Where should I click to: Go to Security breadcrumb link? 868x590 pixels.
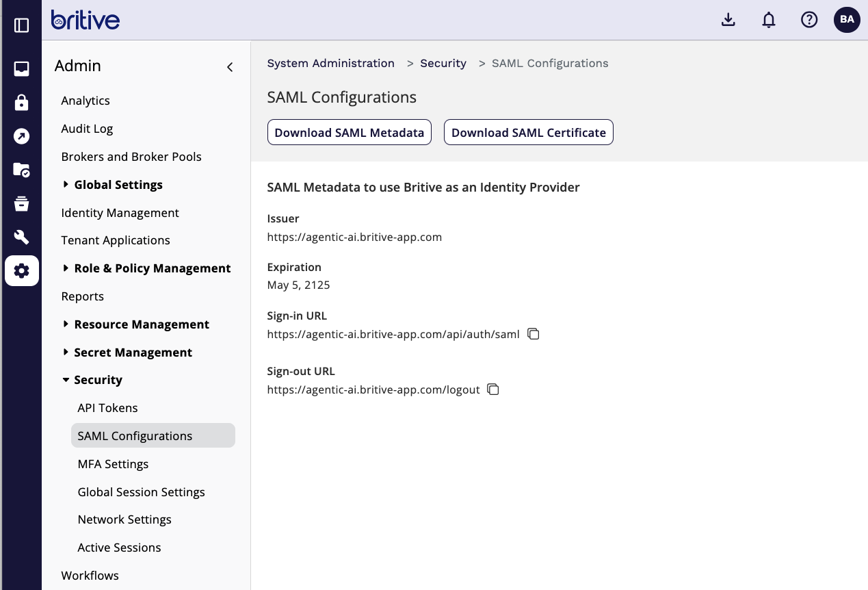pos(443,63)
